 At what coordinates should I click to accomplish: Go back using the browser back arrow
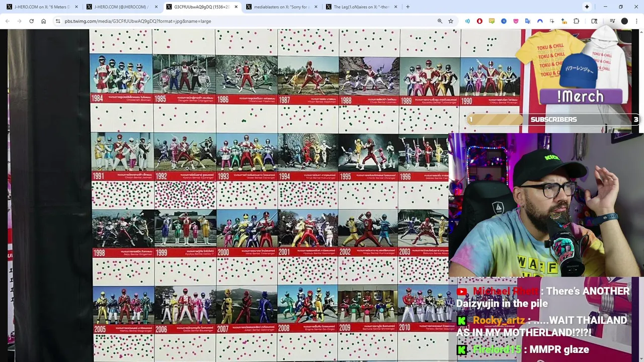click(x=7, y=21)
